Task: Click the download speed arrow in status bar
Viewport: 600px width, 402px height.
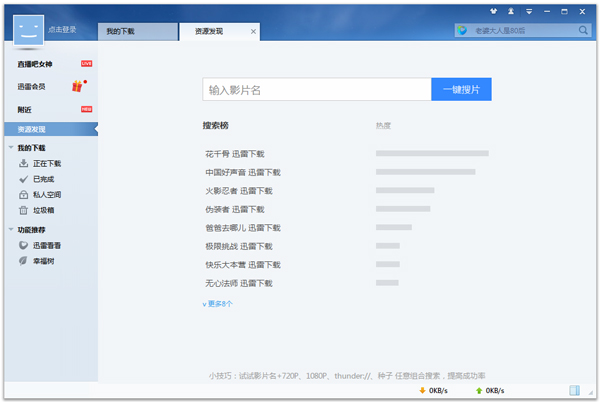Action: coord(422,390)
